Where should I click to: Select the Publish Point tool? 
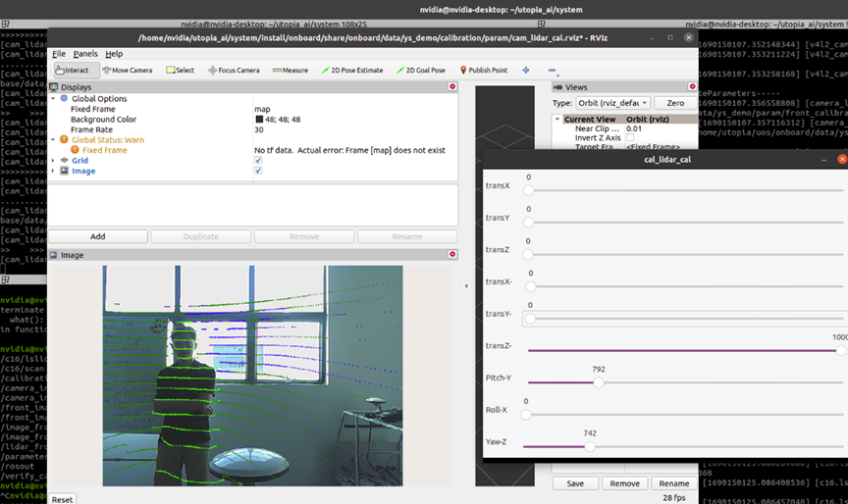coord(484,71)
